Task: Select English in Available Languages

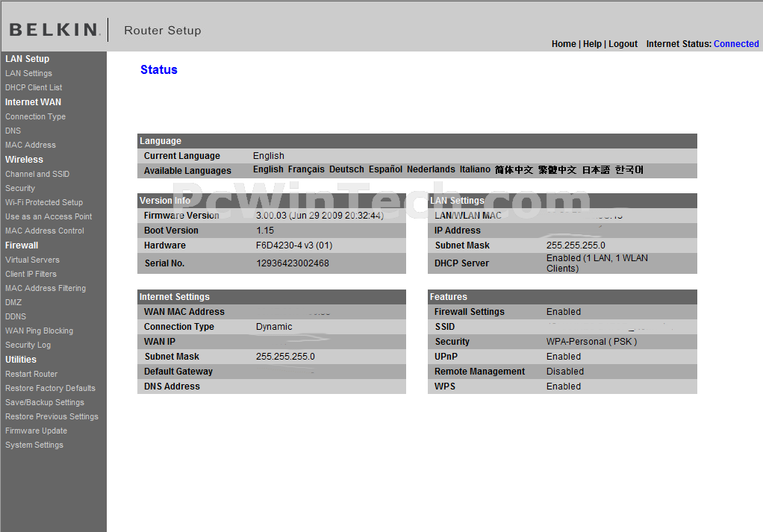Action: (x=268, y=169)
